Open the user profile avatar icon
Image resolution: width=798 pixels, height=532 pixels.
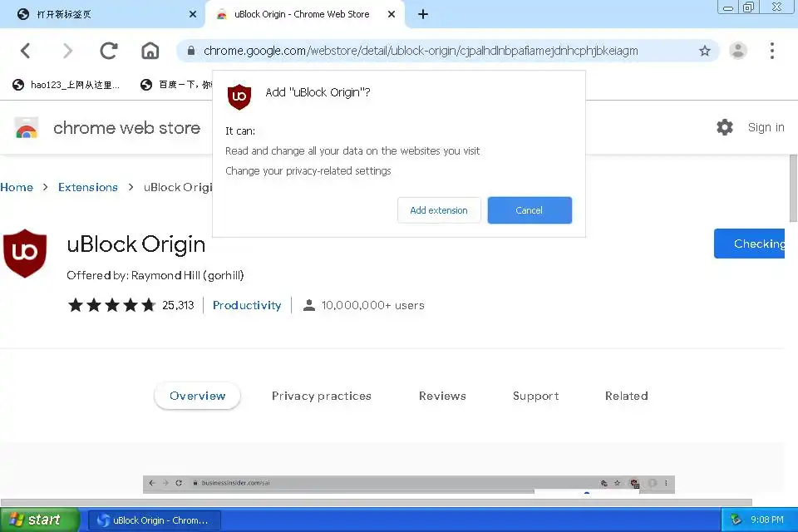pos(738,51)
